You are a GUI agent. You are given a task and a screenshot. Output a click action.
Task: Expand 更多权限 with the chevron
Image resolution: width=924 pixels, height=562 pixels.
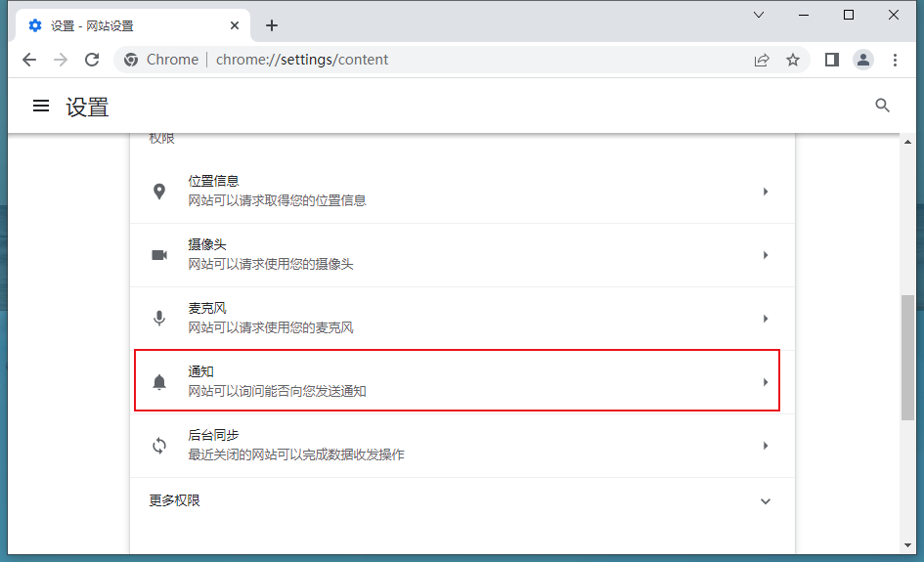click(x=765, y=501)
